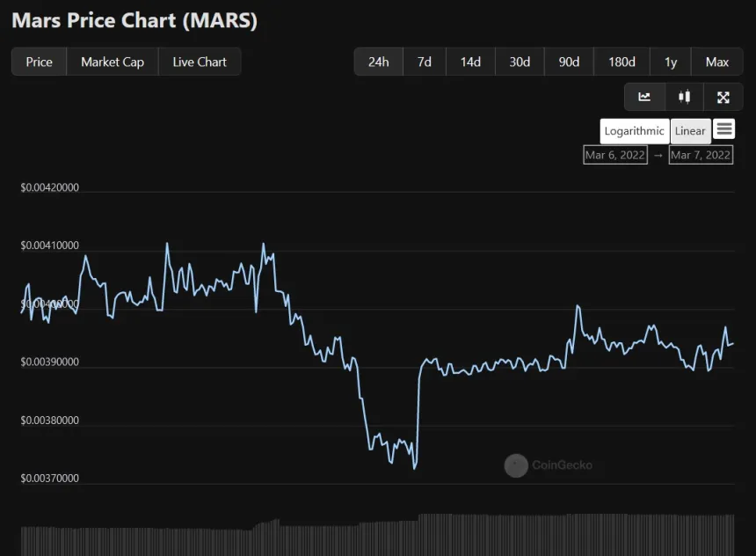Switch to Market Cap tab
The image size is (756, 556).
point(113,62)
